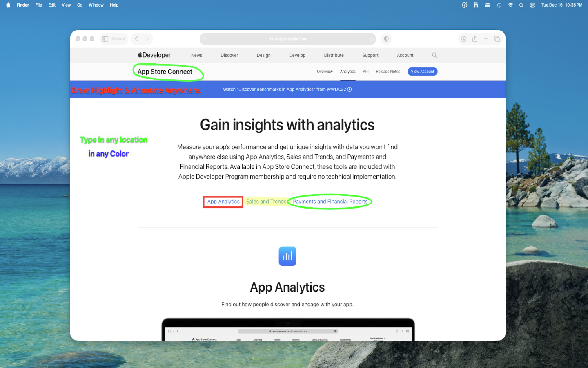
Task: Open the Discover nav item
Action: point(229,55)
